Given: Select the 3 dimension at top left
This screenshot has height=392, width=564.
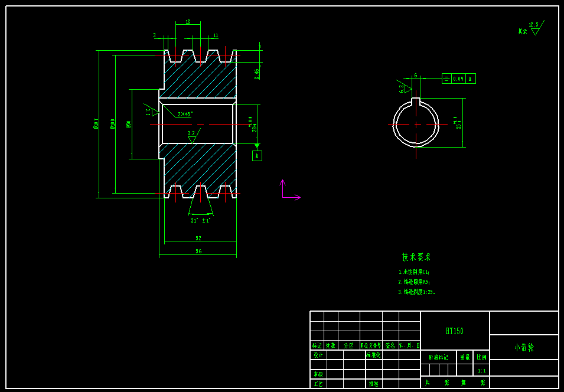Looking at the screenshot, I should [x=155, y=35].
